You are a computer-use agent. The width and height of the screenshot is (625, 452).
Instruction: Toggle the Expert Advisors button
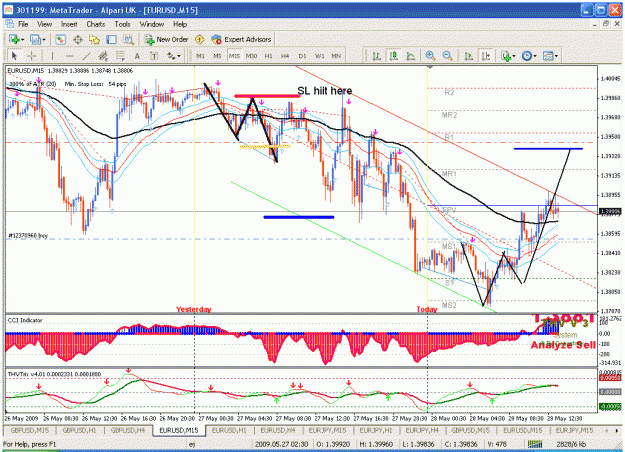pos(242,39)
